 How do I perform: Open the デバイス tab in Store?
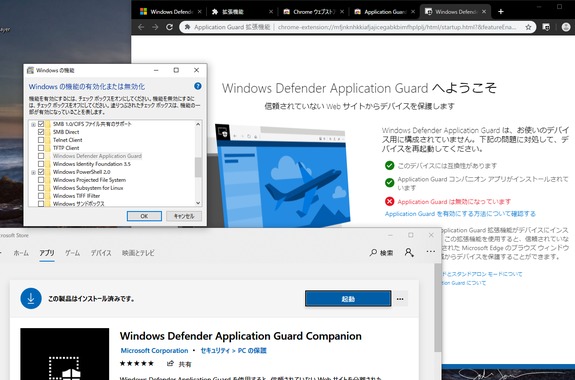click(101, 253)
